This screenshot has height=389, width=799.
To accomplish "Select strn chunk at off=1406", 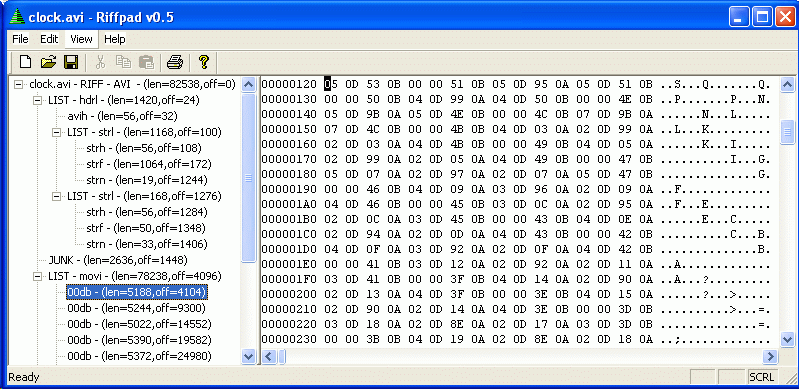I will point(146,244).
